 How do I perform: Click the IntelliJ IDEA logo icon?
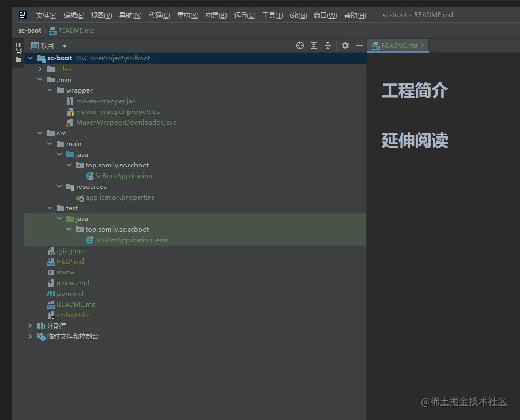click(x=22, y=15)
